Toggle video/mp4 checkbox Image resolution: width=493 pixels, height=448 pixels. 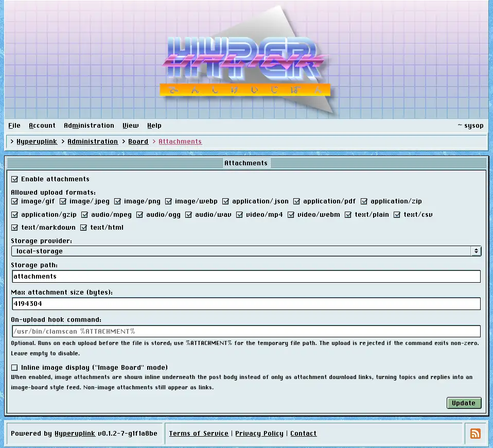[239, 215]
